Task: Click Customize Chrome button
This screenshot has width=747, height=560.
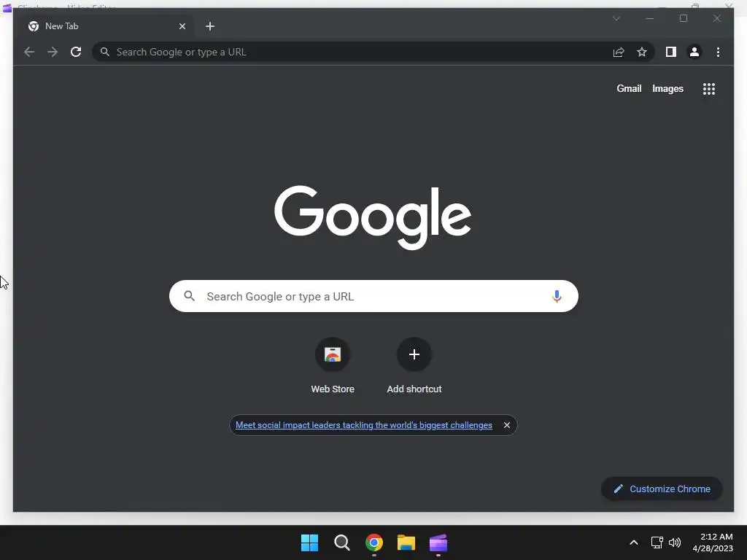Action: [x=662, y=489]
